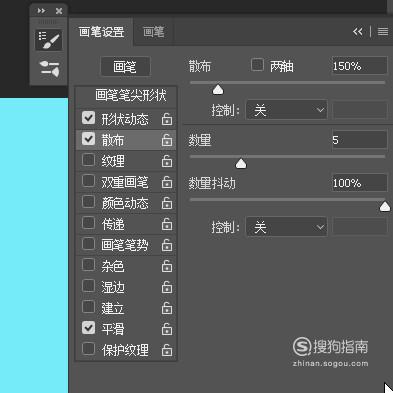Image resolution: width=393 pixels, height=393 pixels.
Task: Adjust the 散布 scatter slider handle
Action: point(218,89)
